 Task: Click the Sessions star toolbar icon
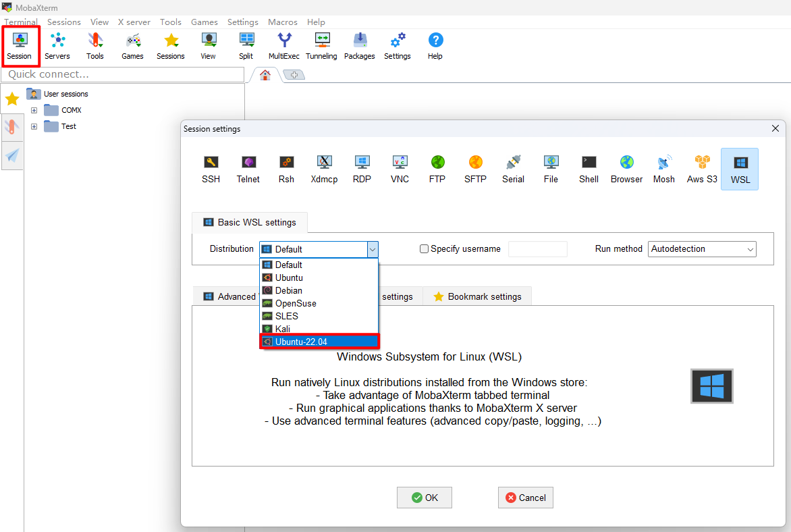click(171, 46)
